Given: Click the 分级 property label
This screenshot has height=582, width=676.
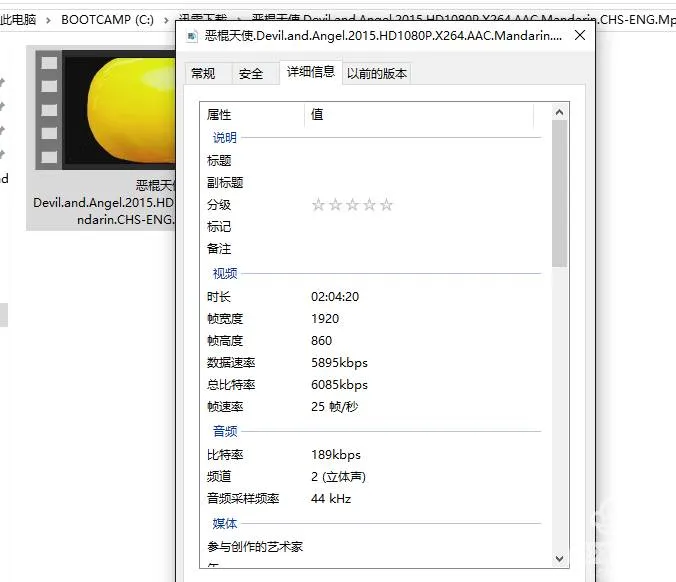Looking at the screenshot, I should (x=219, y=205).
